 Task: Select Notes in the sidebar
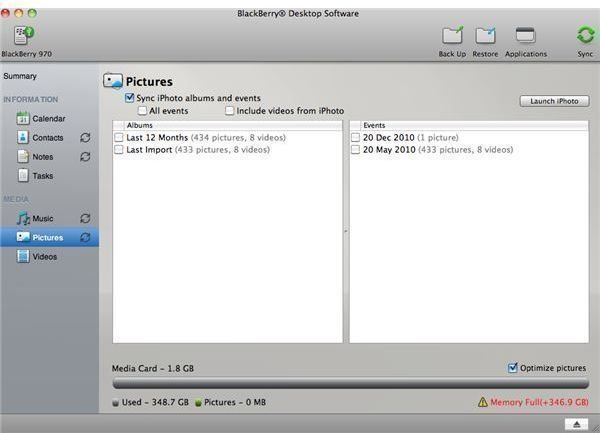point(43,157)
